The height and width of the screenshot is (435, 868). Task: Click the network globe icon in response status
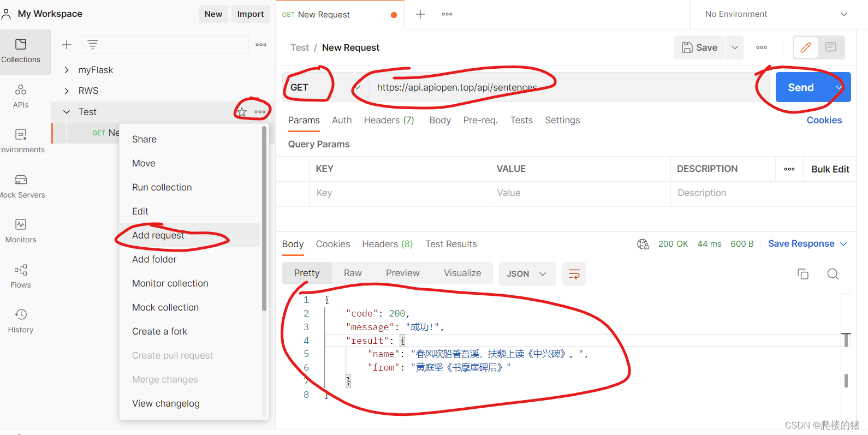[x=643, y=244]
